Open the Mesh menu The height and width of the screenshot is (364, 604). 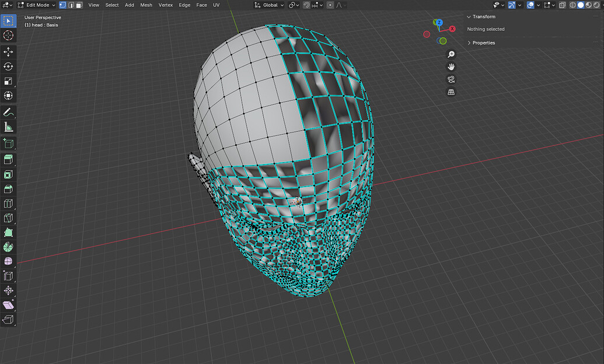coord(146,5)
